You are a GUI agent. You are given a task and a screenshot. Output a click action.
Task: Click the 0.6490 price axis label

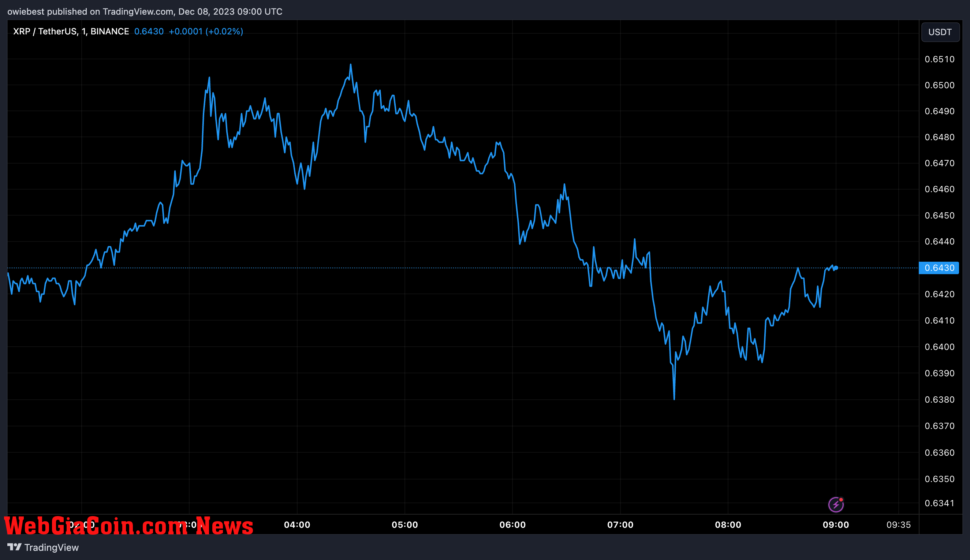pos(939,111)
